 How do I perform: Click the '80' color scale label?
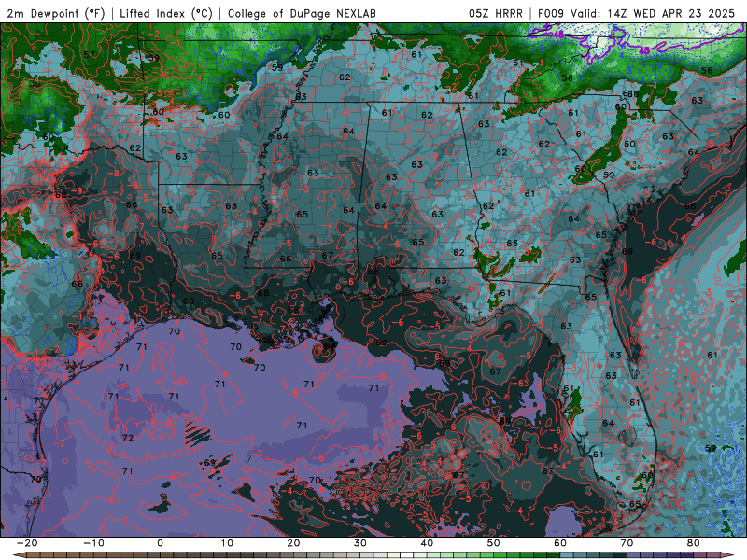(x=694, y=543)
